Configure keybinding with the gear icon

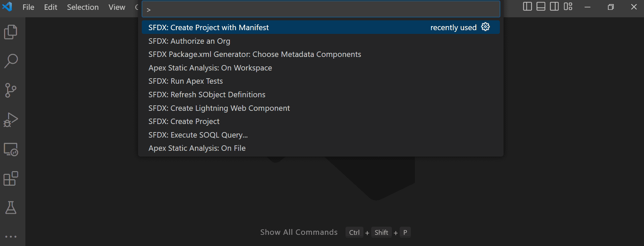pos(485,27)
